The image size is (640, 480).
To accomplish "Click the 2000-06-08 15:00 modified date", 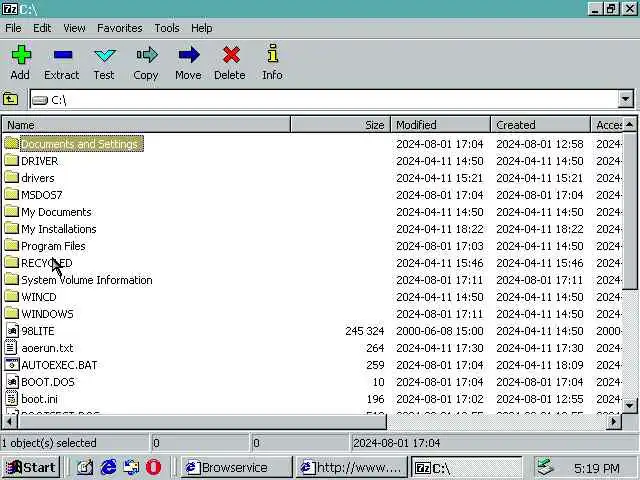I will click(x=440, y=331).
